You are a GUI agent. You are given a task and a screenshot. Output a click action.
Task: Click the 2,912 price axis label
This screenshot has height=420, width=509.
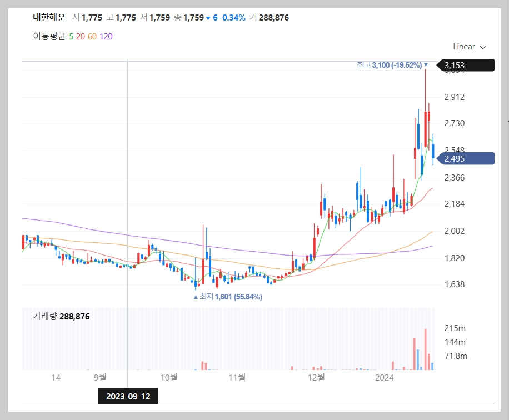455,97
